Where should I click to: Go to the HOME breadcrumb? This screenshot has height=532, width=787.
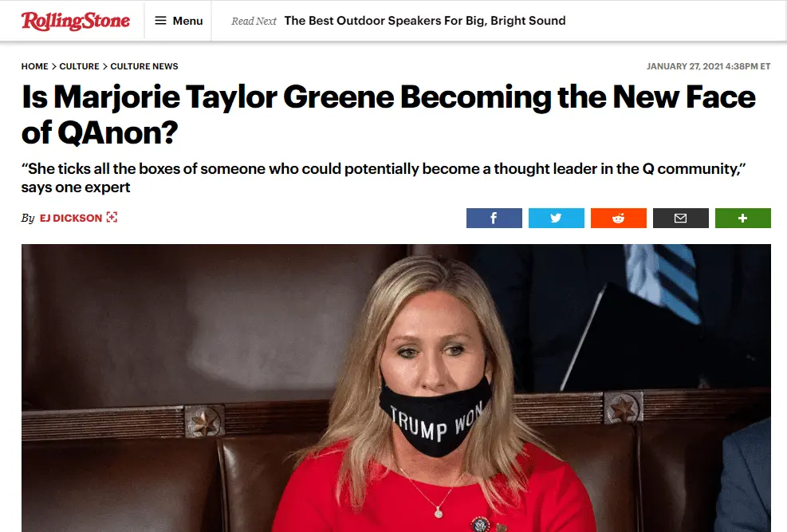click(x=34, y=66)
